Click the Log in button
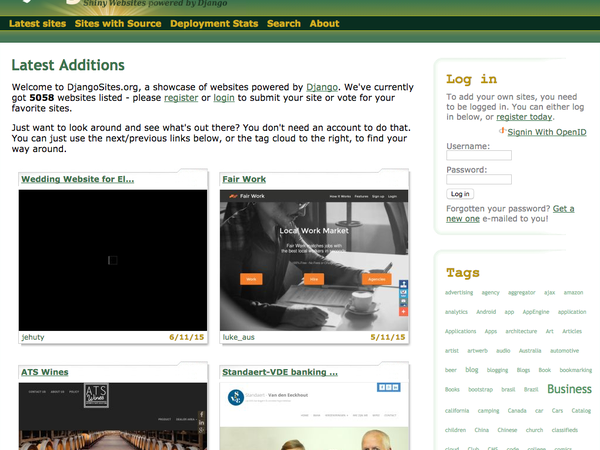This screenshot has width=600, height=450. (460, 194)
